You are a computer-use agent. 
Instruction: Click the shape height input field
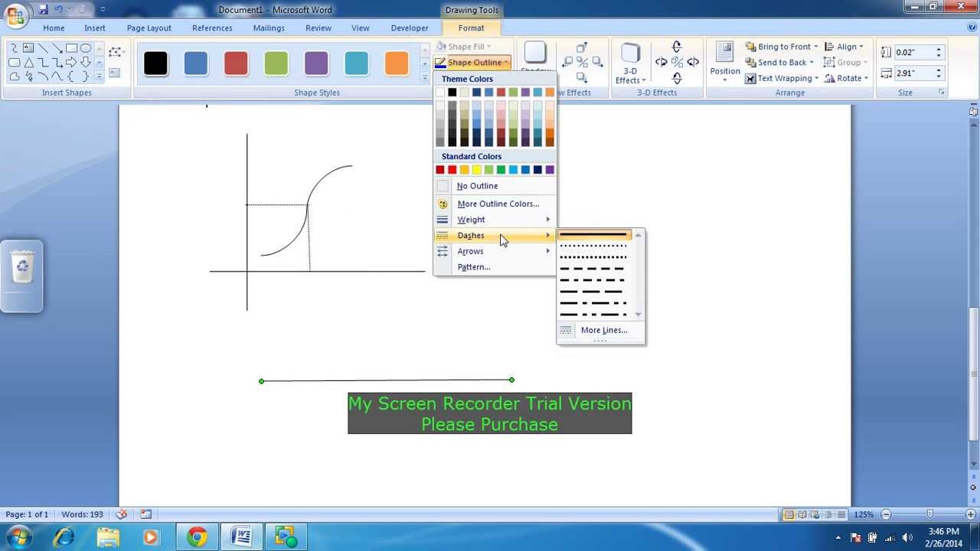click(914, 52)
